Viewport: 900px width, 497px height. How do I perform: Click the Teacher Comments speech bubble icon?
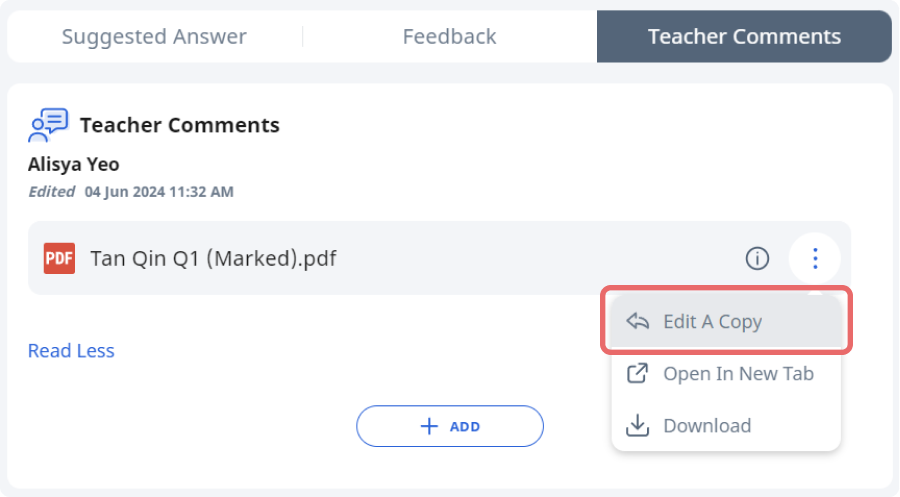coord(48,125)
